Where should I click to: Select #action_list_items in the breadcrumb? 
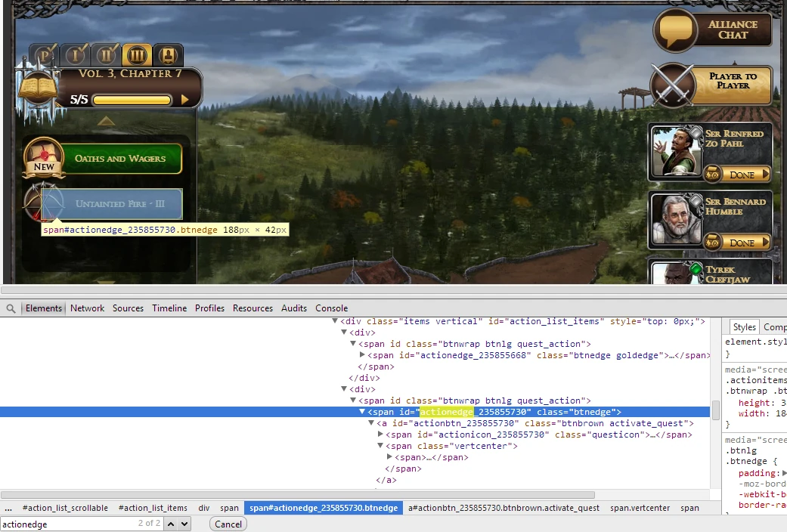(x=153, y=508)
